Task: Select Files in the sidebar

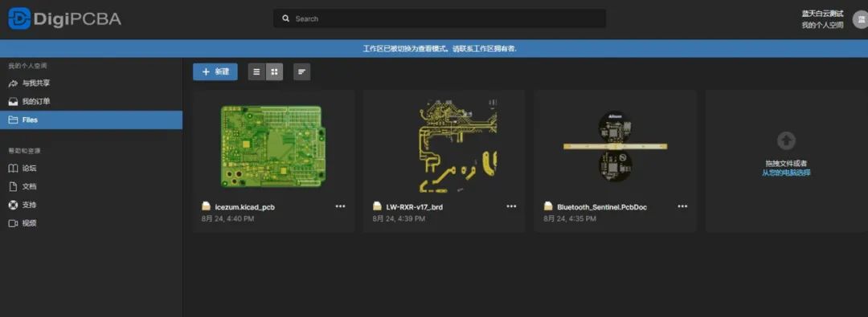Action: tap(92, 120)
